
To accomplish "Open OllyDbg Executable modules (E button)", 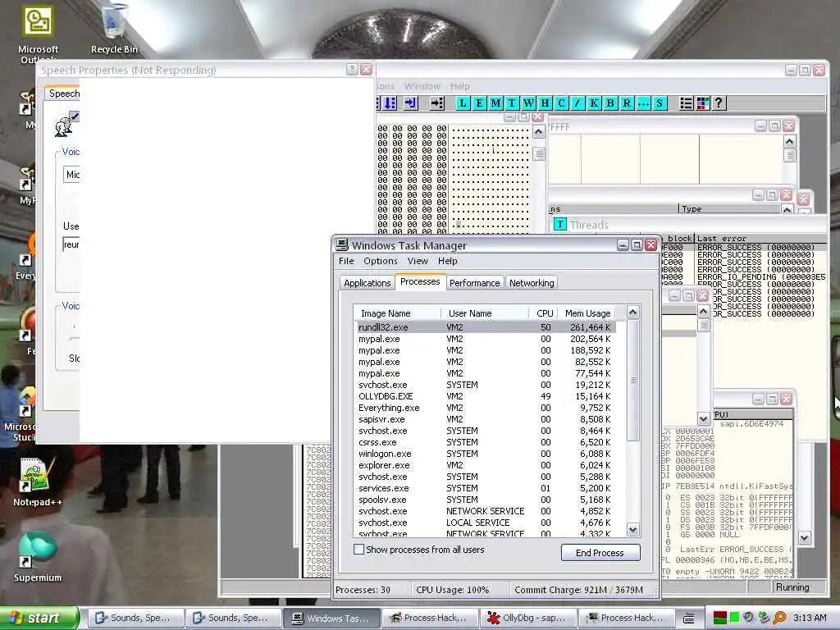I will pos(479,103).
